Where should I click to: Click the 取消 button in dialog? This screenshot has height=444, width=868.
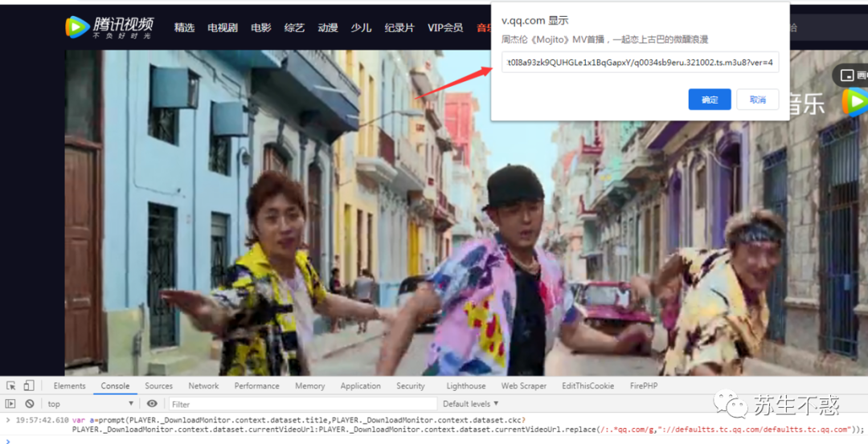(x=758, y=100)
